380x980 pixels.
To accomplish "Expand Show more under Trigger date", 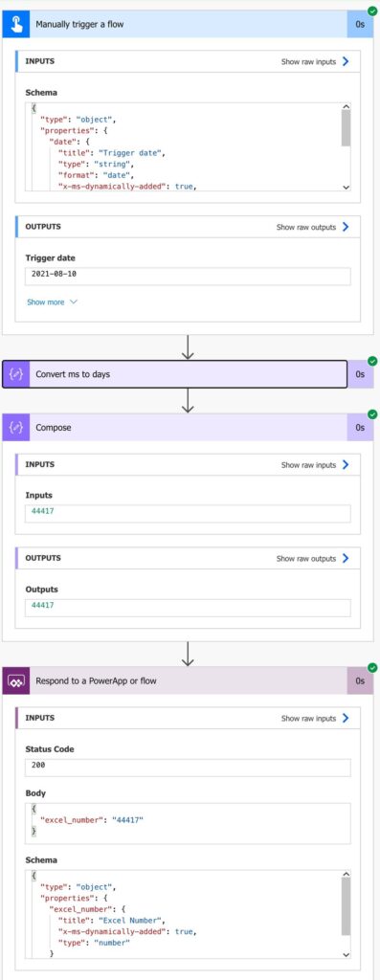I will click(x=52, y=301).
